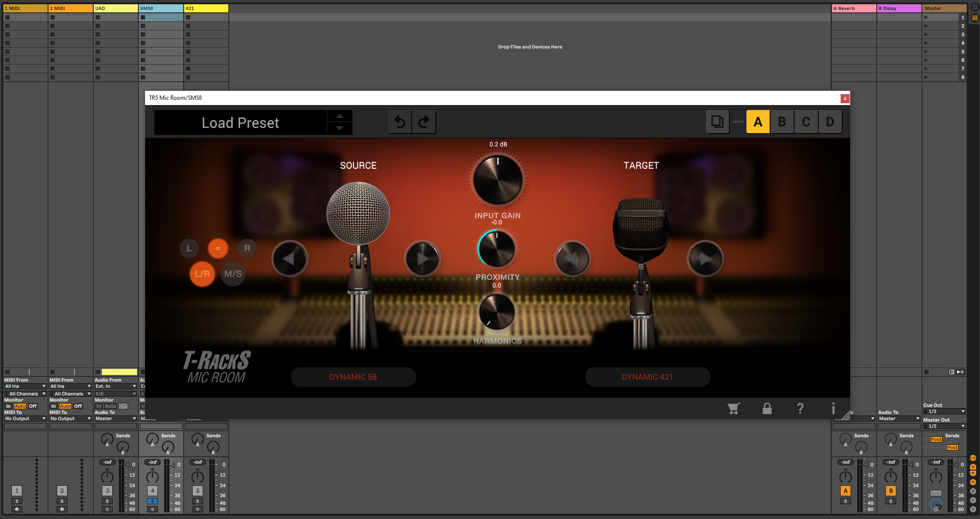Image resolution: width=980 pixels, height=519 pixels.
Task: Toggle L/R stereo mode button
Action: [x=203, y=274]
